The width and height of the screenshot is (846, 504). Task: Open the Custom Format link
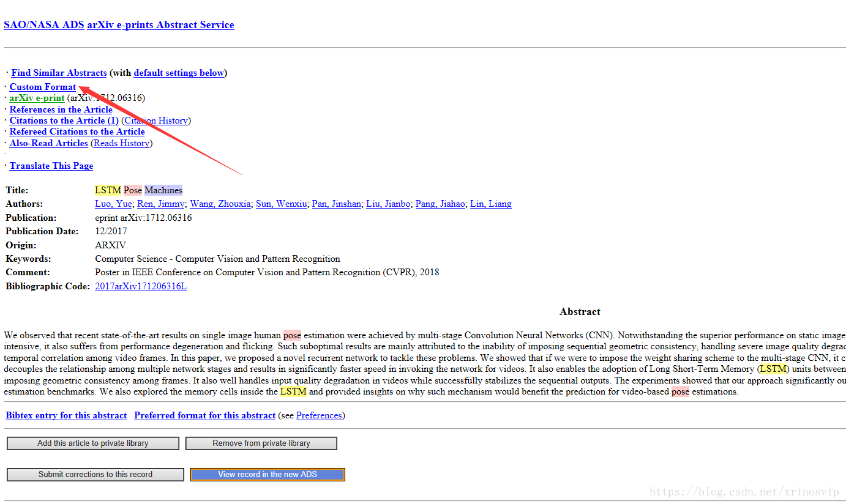tap(43, 87)
